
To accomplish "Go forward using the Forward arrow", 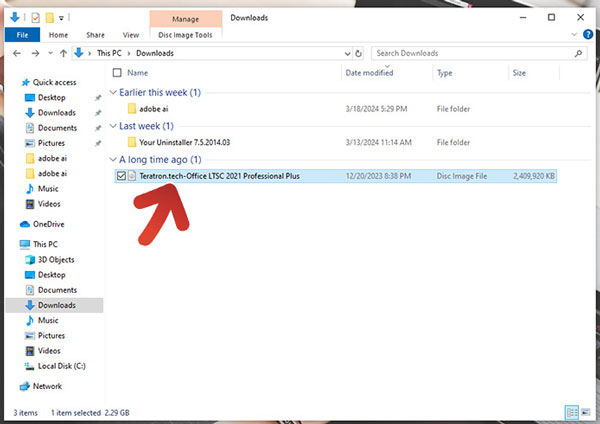I will pos(36,53).
